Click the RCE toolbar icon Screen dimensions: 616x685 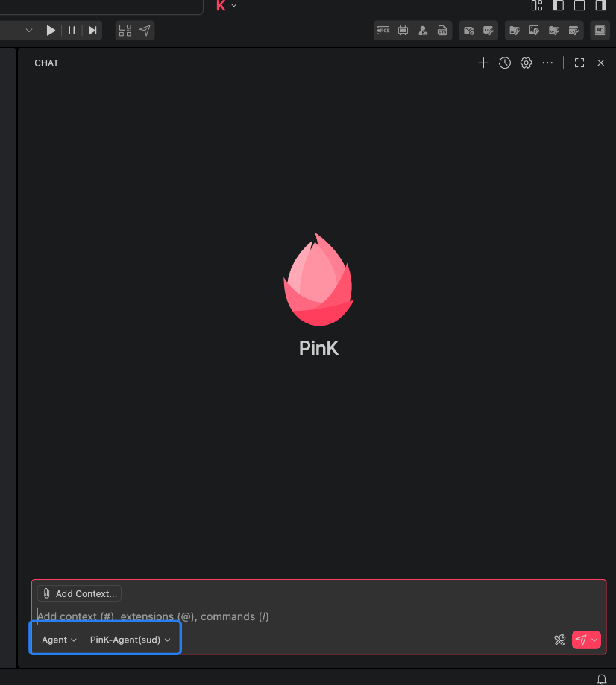pos(383,30)
